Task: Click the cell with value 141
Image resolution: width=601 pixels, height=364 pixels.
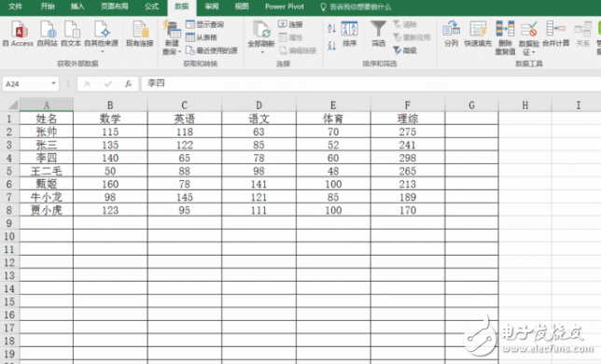Action: click(x=259, y=184)
